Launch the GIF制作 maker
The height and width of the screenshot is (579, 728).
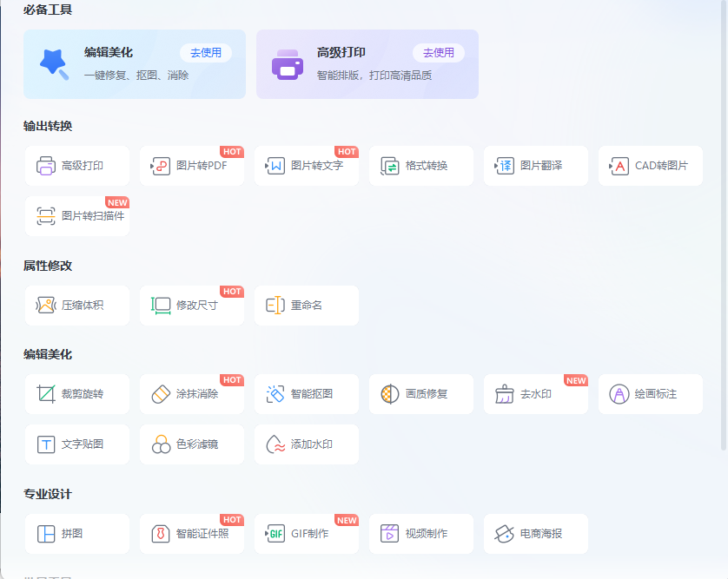point(307,534)
